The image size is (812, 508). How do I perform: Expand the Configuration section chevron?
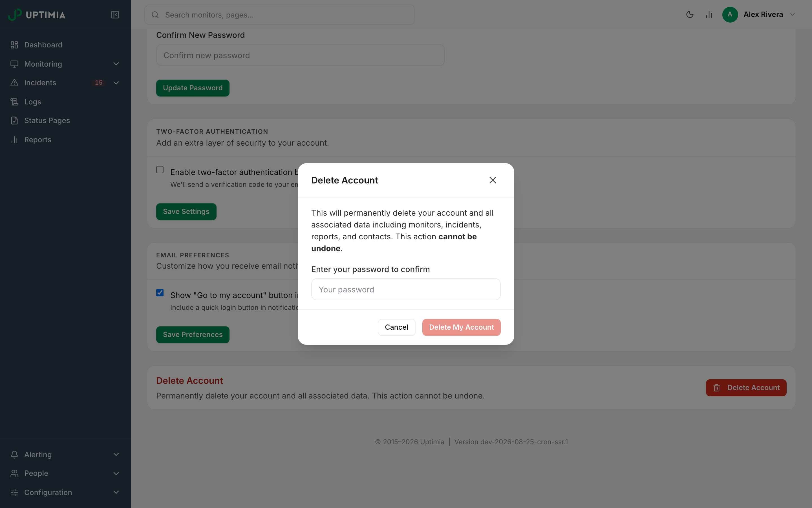(116, 492)
